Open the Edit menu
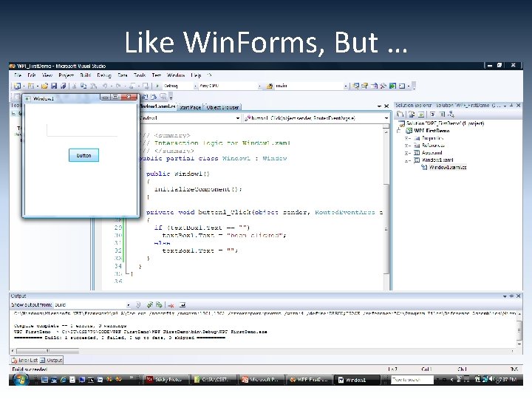This screenshot has height=399, width=532. click(32, 75)
